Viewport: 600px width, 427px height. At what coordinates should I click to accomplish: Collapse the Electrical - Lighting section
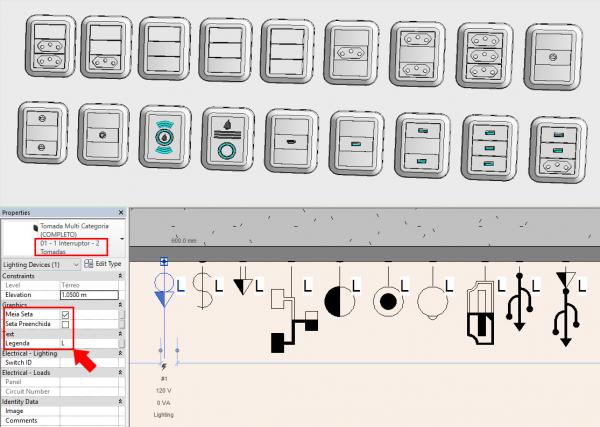[121, 353]
